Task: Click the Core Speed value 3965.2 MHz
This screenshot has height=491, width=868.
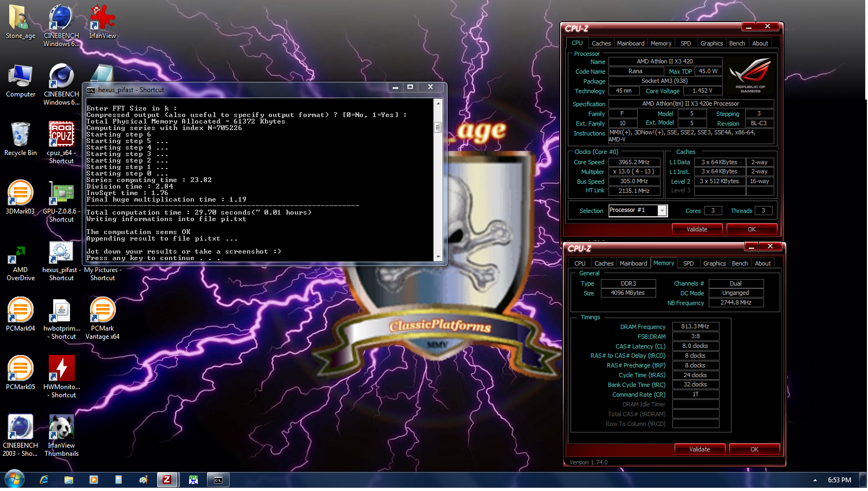Action: (634, 162)
